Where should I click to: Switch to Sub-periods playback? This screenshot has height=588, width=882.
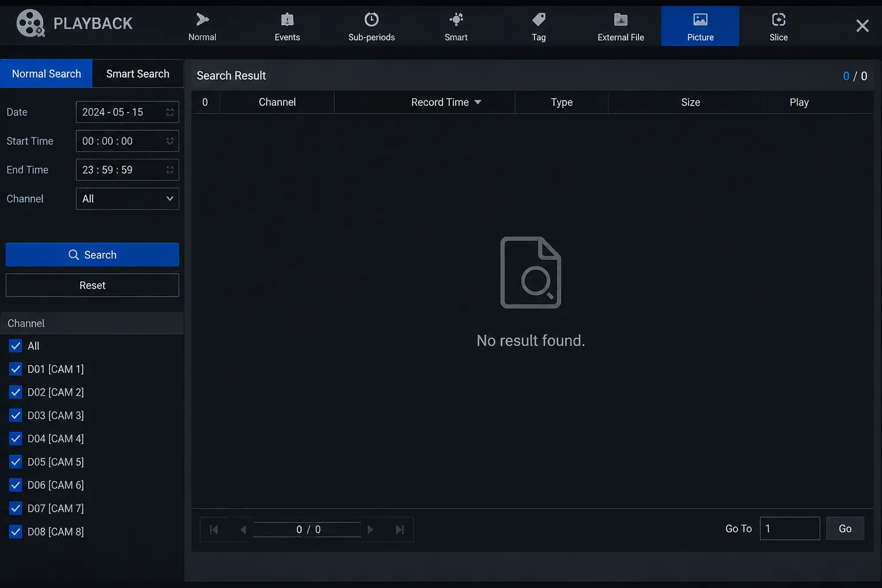(372, 26)
